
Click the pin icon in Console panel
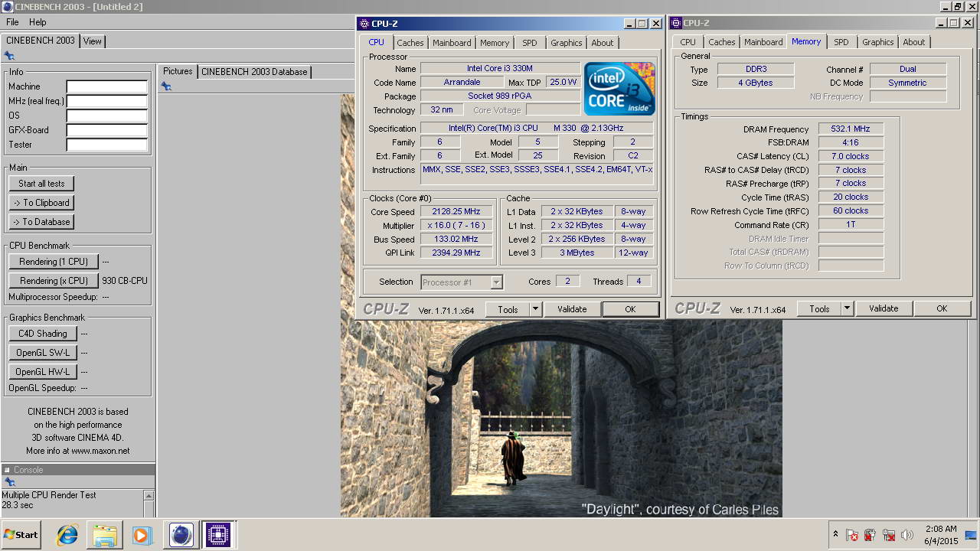[9, 482]
